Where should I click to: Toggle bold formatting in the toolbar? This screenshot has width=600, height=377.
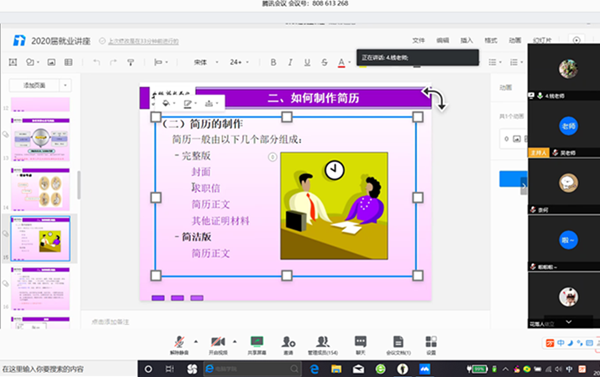point(273,62)
